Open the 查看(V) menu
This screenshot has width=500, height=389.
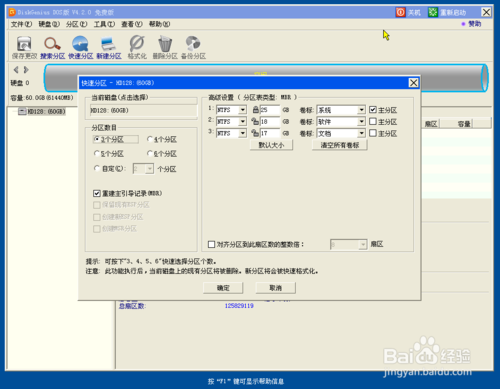tap(132, 24)
